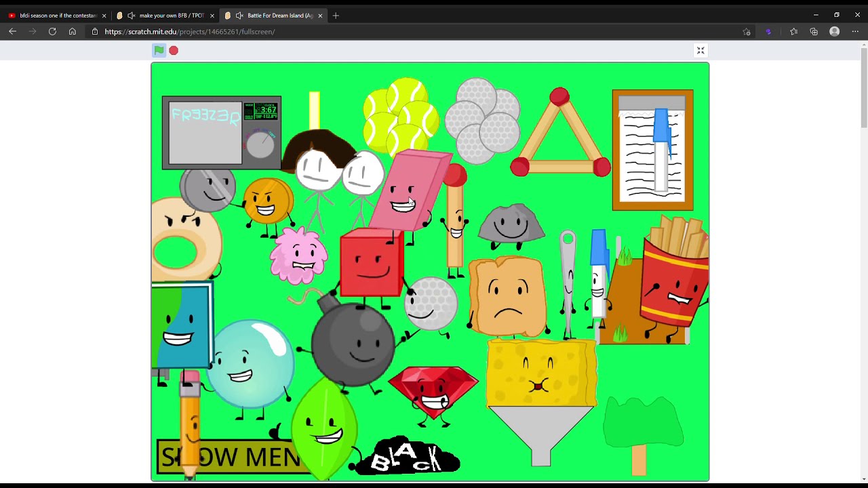This screenshot has width=868, height=488.
Task: Select the Black Hole sprite
Action: coord(409,456)
